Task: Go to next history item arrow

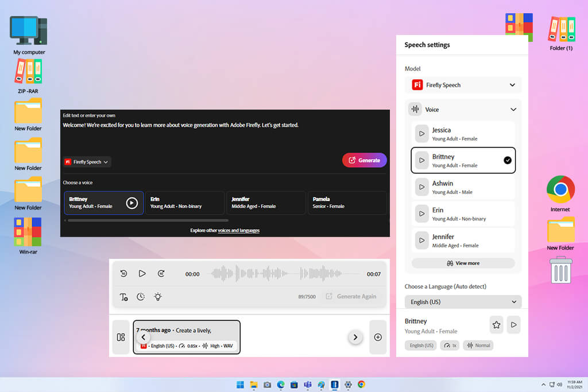Action: pos(355,337)
